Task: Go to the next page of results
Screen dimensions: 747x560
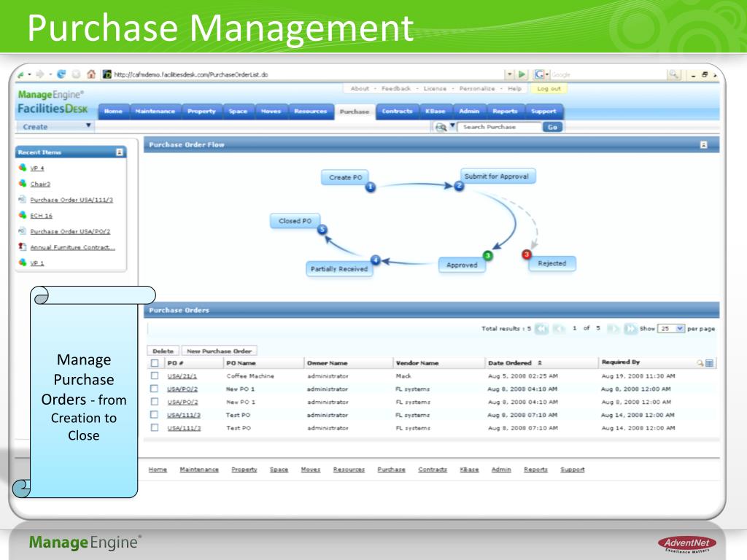Action: (613, 329)
